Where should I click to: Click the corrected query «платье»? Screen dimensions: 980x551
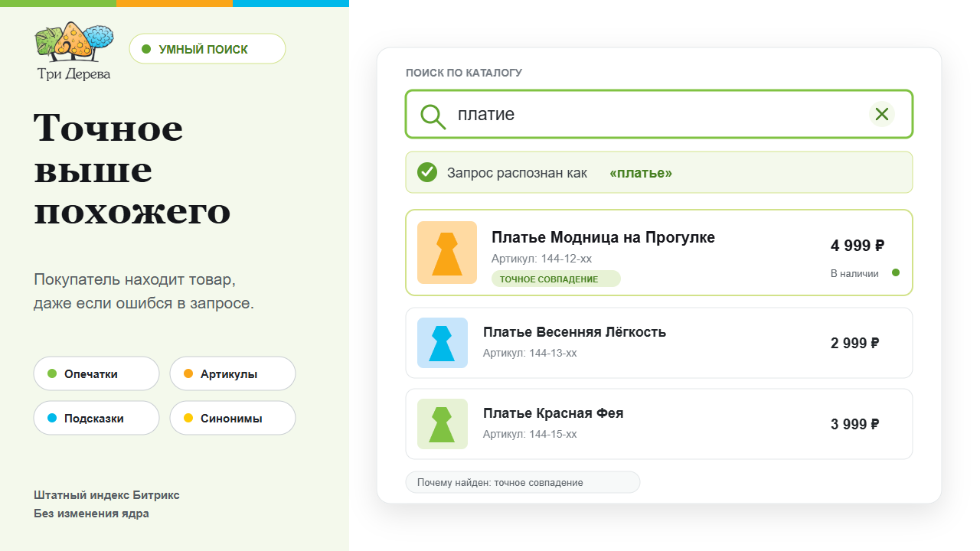click(641, 173)
